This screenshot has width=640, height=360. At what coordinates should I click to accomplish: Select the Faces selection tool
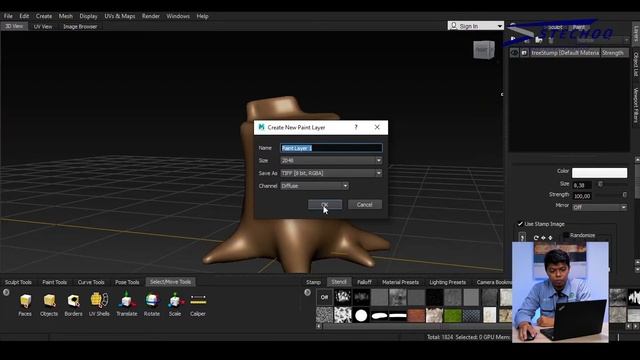pyautogui.click(x=25, y=304)
